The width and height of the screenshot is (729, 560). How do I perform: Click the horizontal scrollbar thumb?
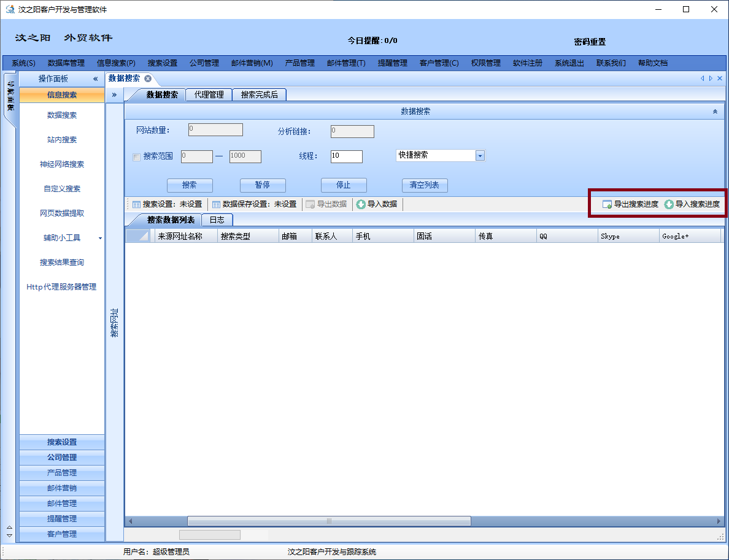tap(329, 521)
